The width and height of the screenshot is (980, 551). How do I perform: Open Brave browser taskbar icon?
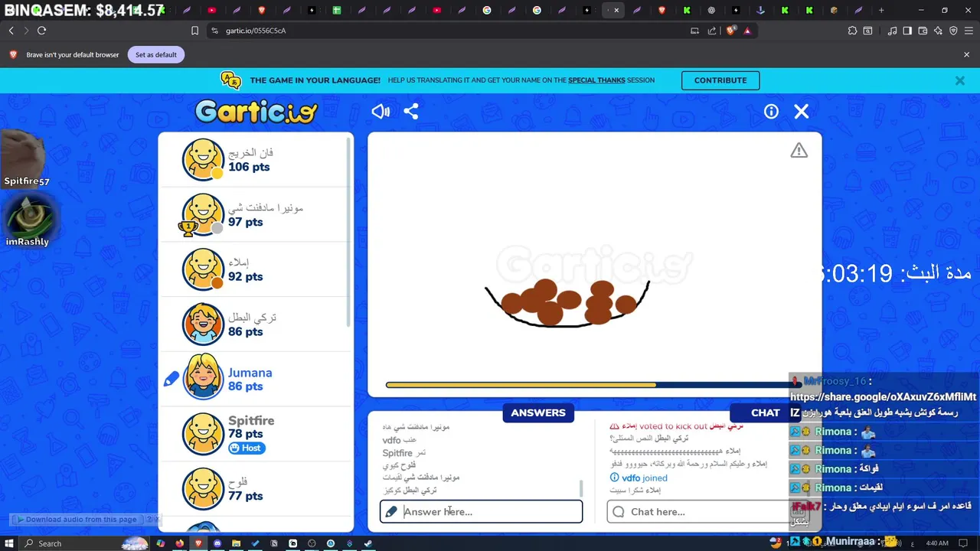(x=198, y=543)
